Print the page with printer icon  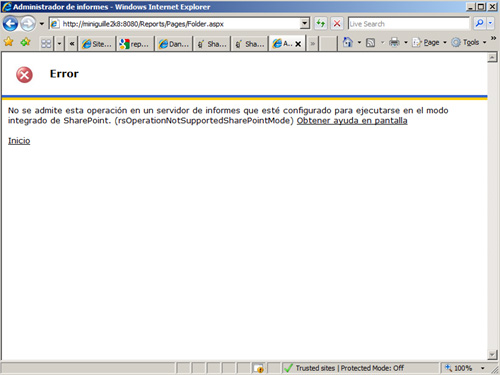394,42
